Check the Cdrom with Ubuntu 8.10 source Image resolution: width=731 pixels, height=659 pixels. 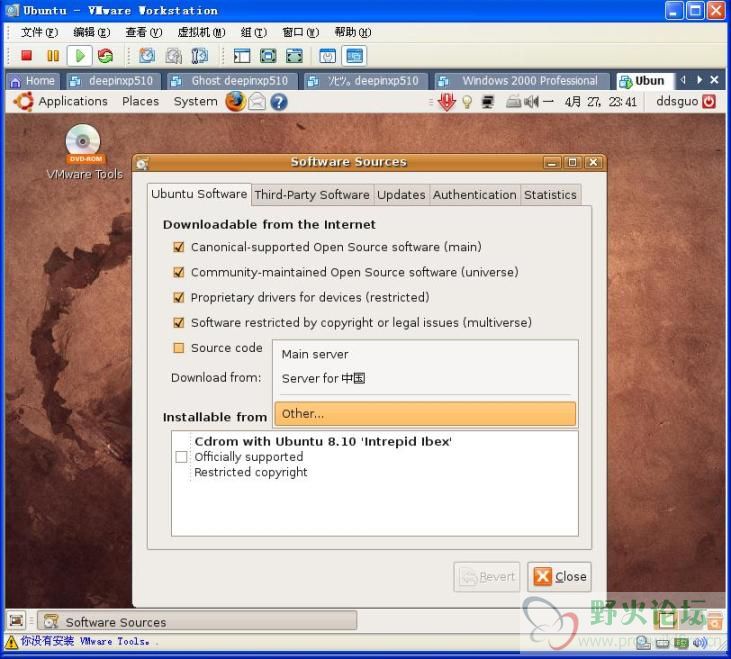pyautogui.click(x=181, y=457)
